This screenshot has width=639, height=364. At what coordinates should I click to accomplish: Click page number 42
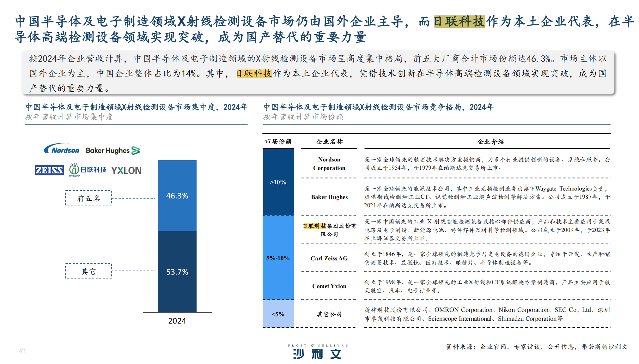[22, 351]
